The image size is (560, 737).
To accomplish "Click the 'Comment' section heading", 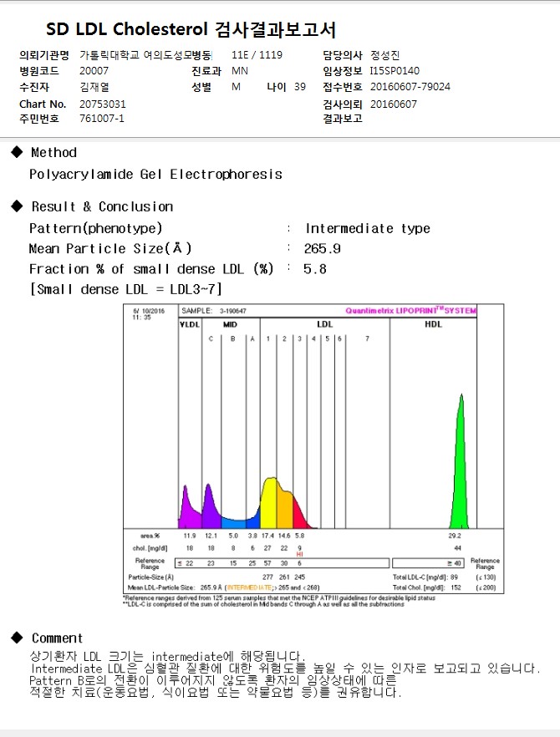I will coord(57,638).
